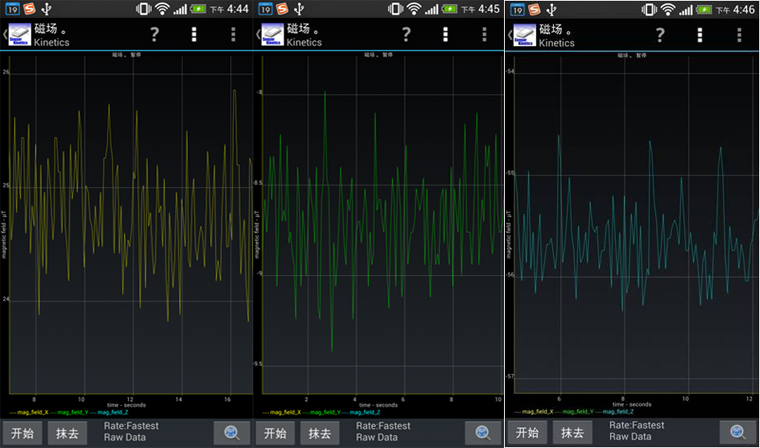Tap the 抹去 button on the 4:46 screen
Image resolution: width=760 pixels, height=448 pixels.
pos(572,432)
